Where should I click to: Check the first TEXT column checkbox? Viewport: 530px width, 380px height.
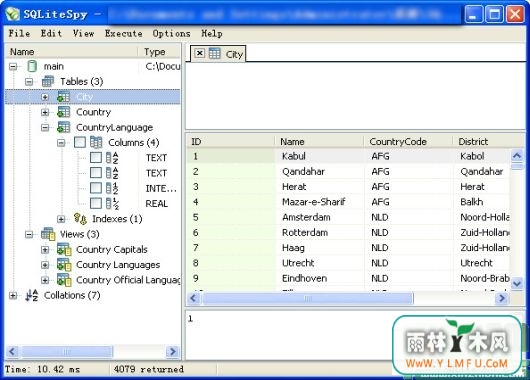pyautogui.click(x=96, y=158)
